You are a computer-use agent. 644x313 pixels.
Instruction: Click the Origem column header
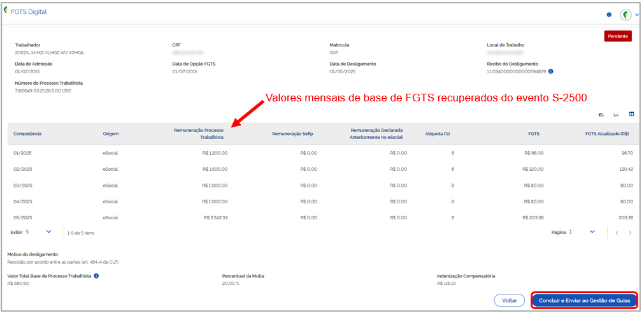point(111,134)
